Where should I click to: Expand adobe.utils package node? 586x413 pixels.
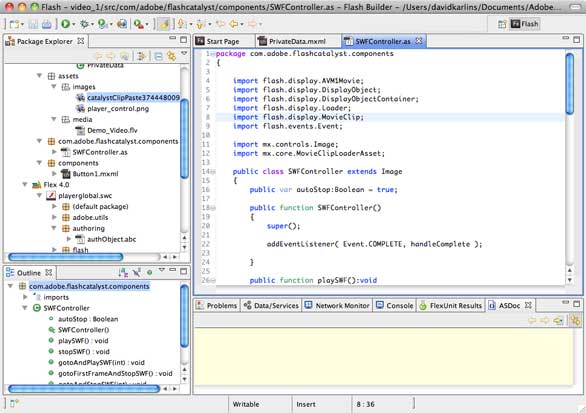(54, 217)
